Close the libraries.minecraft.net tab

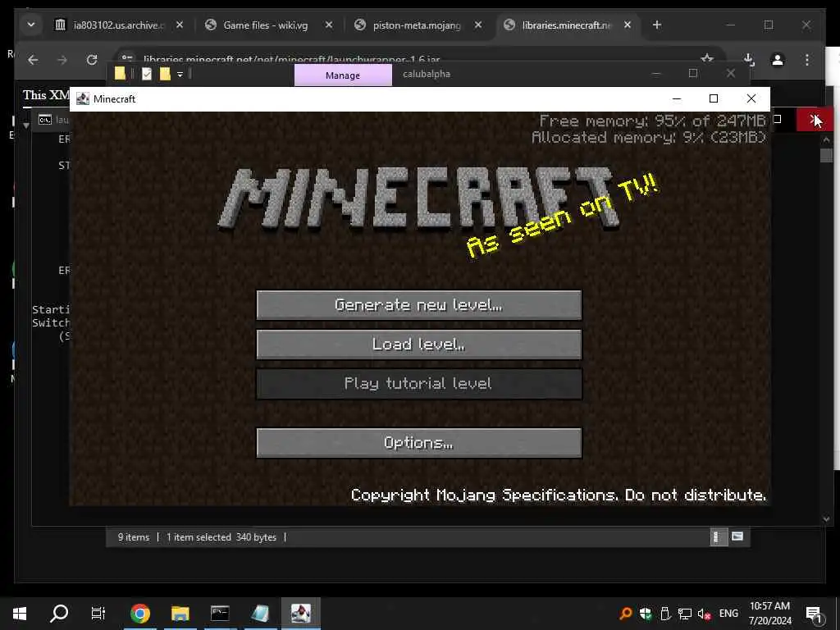point(628,25)
